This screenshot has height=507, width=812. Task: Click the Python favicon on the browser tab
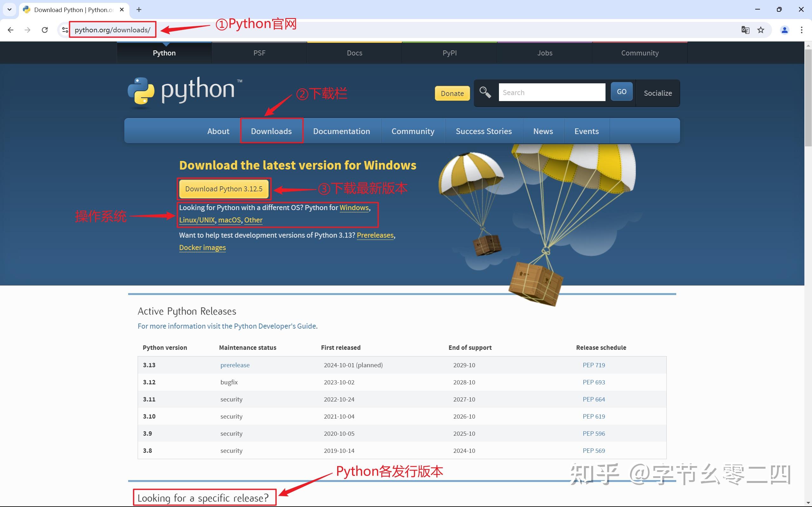pos(26,10)
